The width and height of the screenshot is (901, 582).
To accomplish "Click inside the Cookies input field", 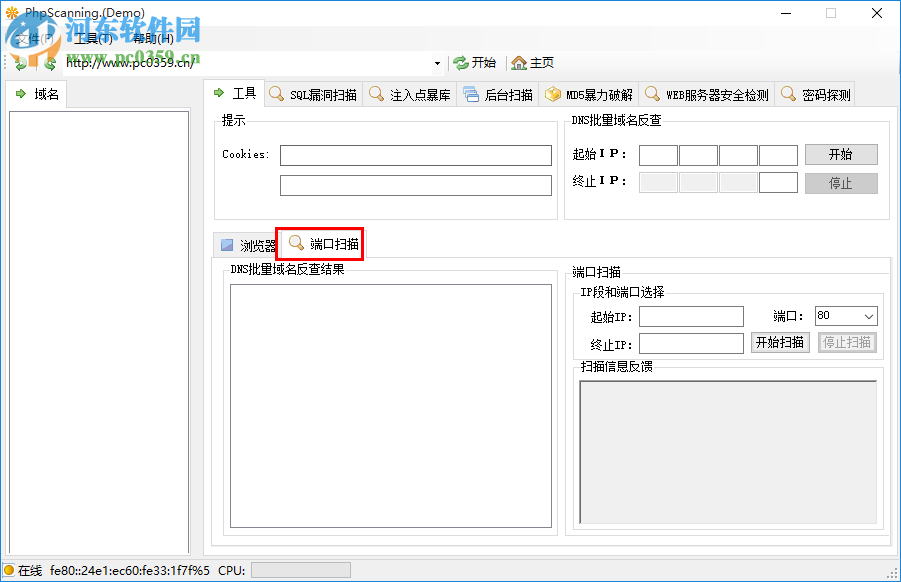I will (416, 155).
